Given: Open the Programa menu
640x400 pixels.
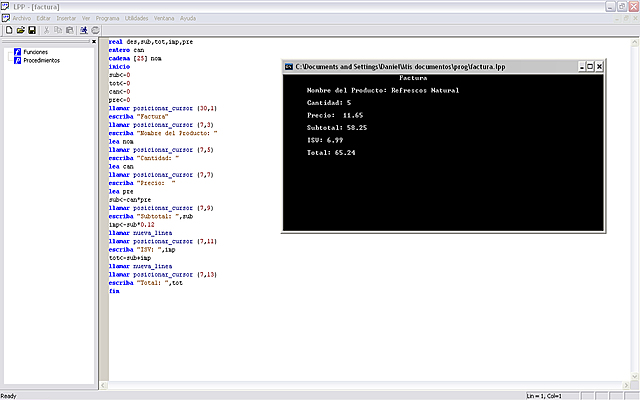Looking at the screenshot, I should 107,18.
